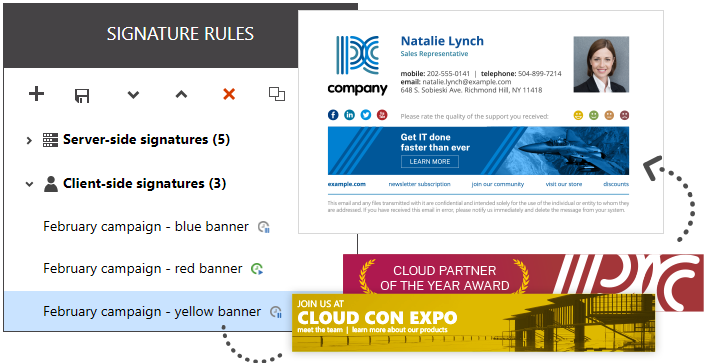Viewport: 710px width, 363px height.
Task: Click the mobile number 202-555-0141
Action: point(448,74)
